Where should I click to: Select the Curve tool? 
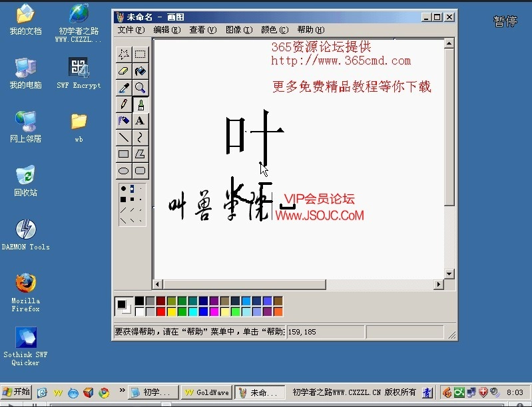point(140,138)
